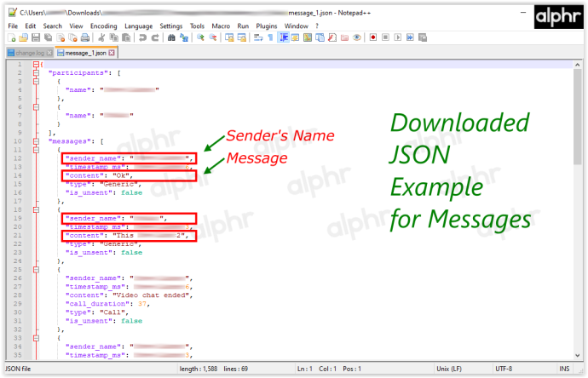Run the macro multiple times icon
588x378 pixels.
(x=410, y=37)
